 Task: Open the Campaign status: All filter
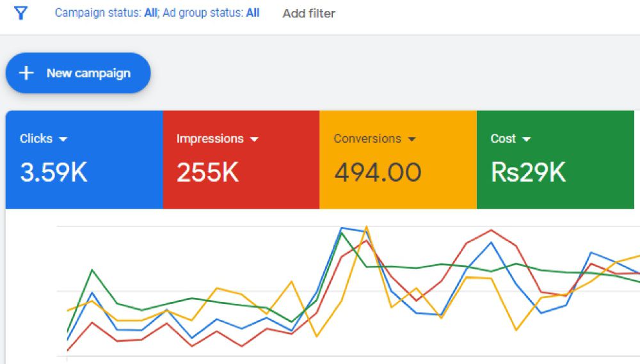coord(106,13)
